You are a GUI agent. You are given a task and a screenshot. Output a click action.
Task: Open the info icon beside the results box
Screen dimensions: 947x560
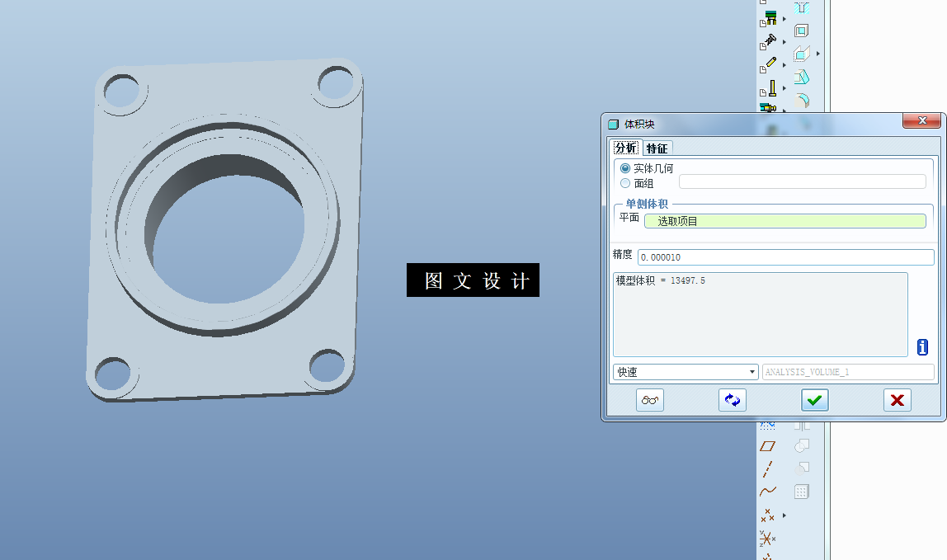coord(922,346)
